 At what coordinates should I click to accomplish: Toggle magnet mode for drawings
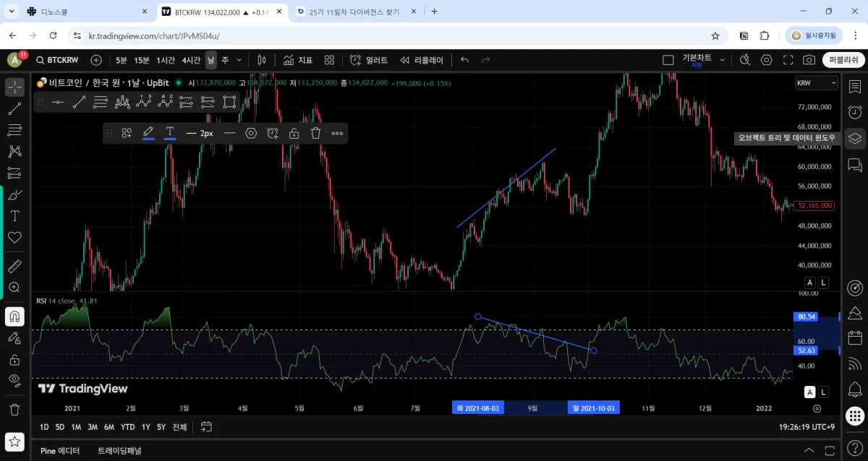(14, 316)
